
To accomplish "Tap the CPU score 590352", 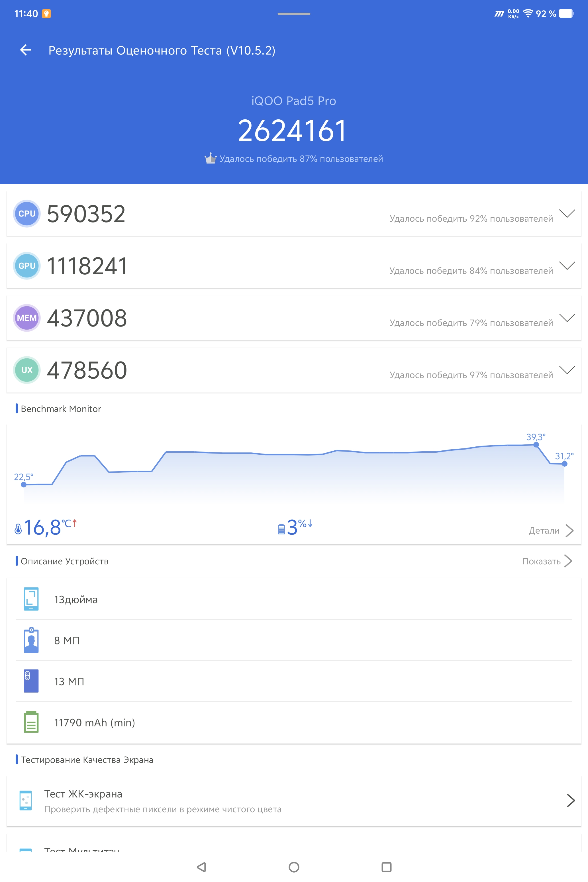I will (x=86, y=214).
